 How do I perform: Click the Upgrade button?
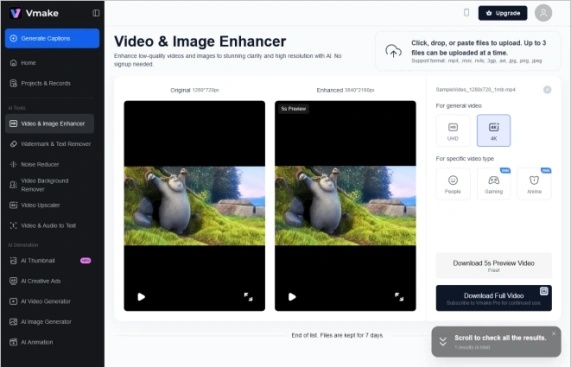coord(503,13)
